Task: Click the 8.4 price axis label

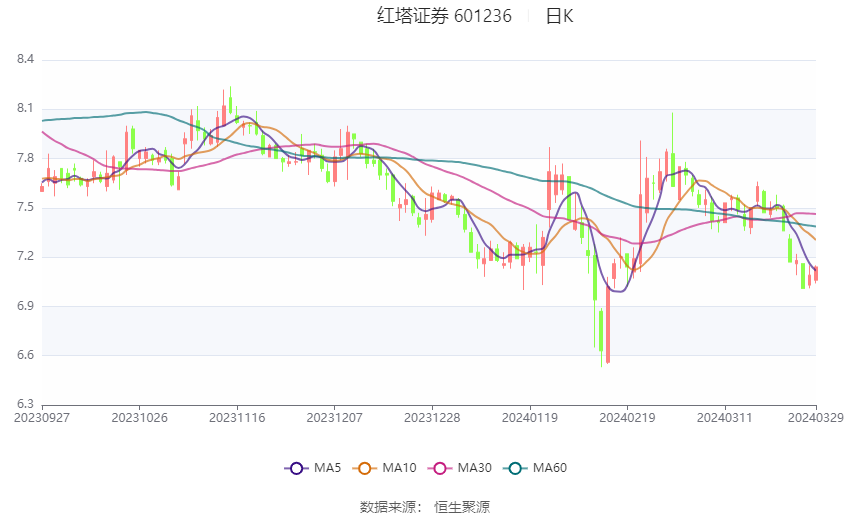Action: 25,59
